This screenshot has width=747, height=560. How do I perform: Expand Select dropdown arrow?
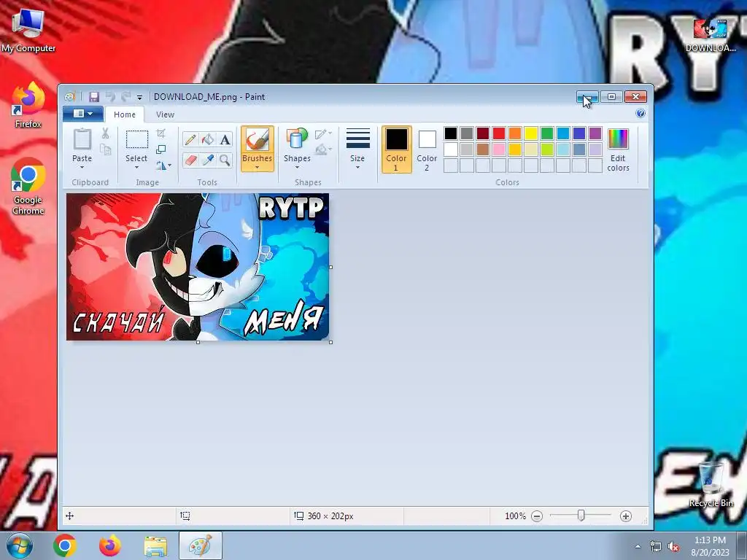click(136, 167)
